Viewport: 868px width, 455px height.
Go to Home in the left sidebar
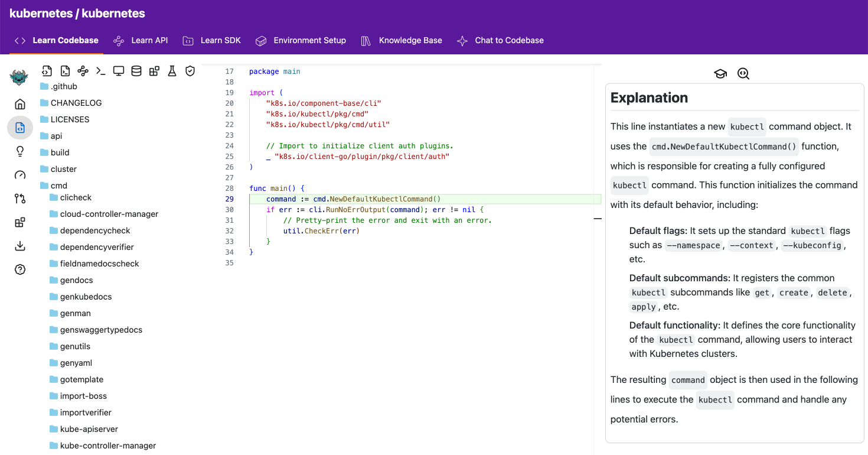pyautogui.click(x=20, y=105)
